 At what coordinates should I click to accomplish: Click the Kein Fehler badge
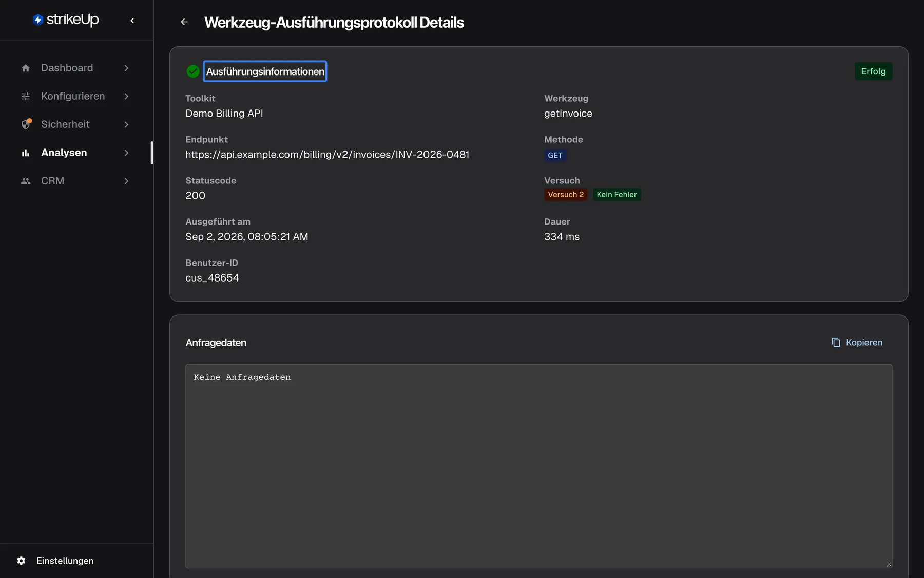click(x=617, y=195)
